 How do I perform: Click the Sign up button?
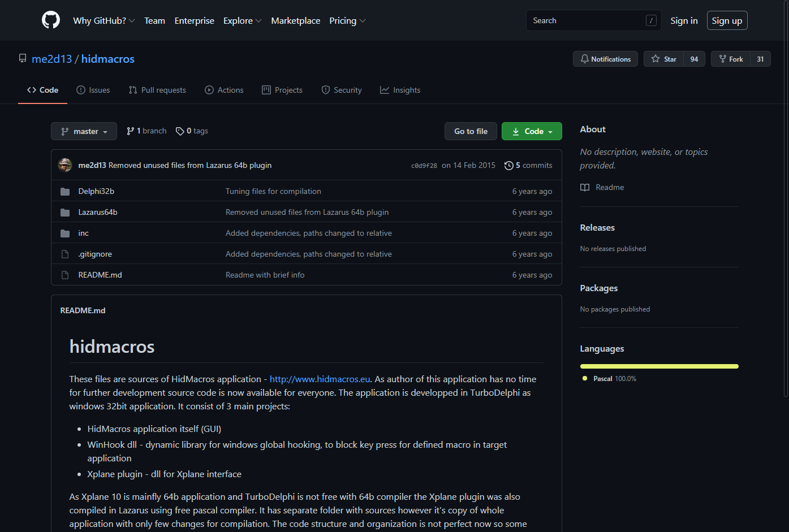point(727,20)
